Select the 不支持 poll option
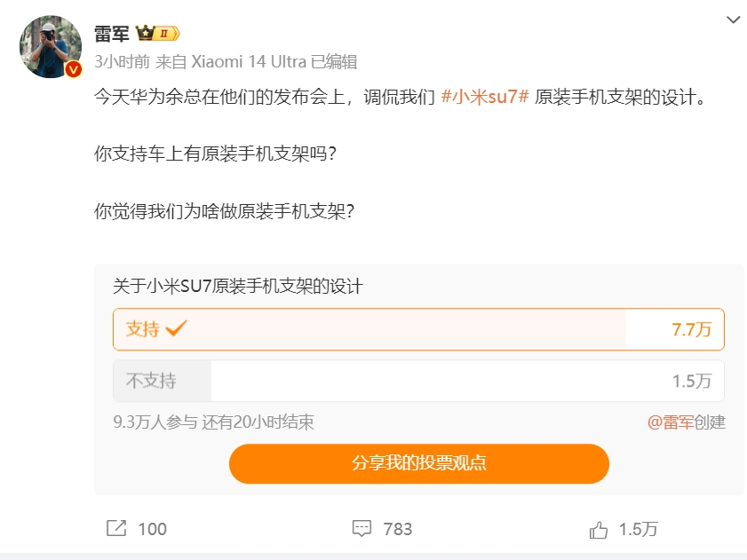 coord(417,381)
